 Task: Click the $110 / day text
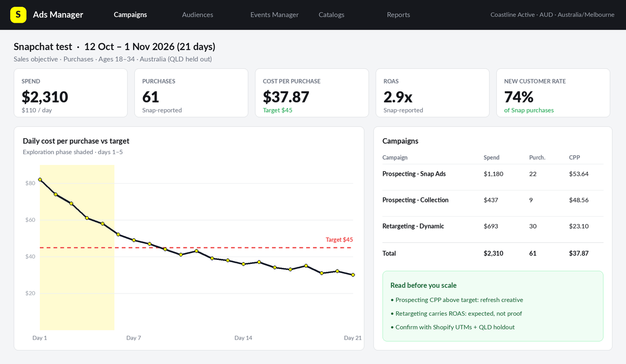pyautogui.click(x=37, y=110)
